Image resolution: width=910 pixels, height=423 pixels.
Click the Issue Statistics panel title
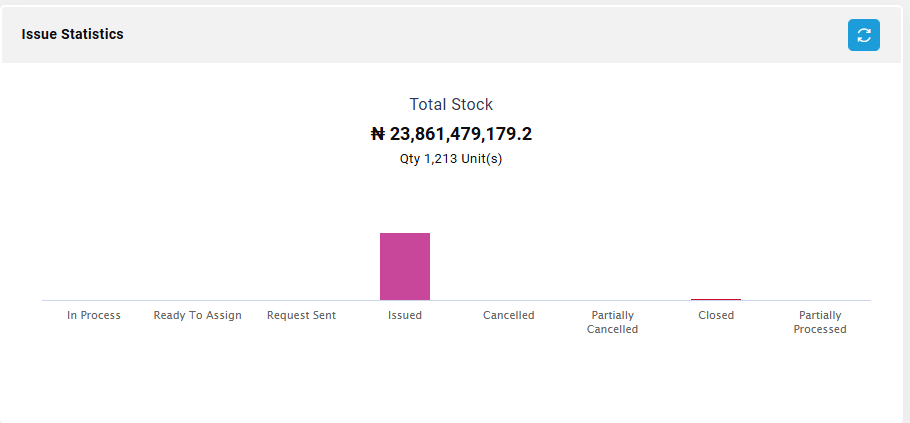72,34
